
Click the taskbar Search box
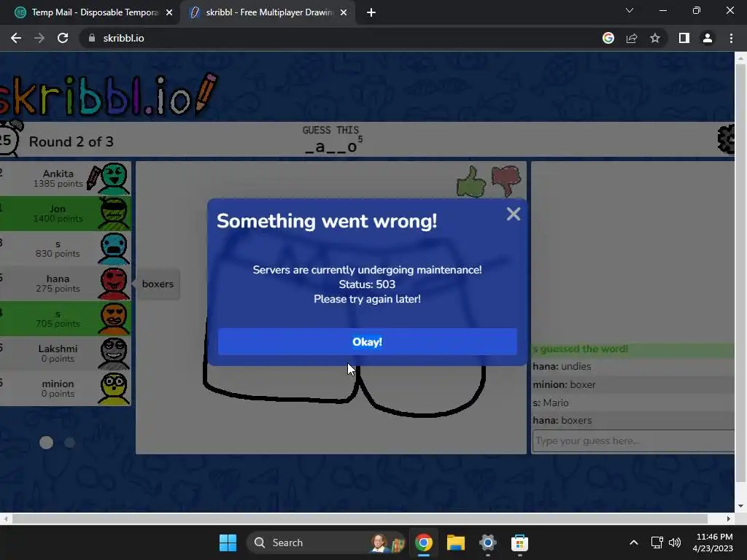326,542
